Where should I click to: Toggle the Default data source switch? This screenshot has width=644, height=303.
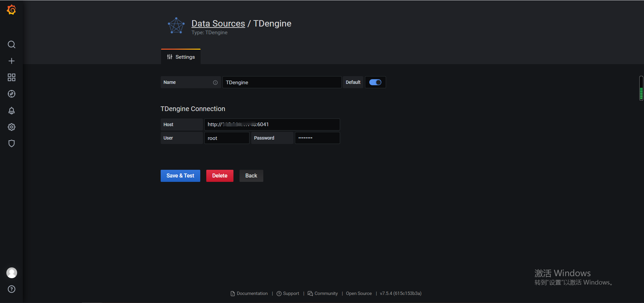[x=375, y=82]
